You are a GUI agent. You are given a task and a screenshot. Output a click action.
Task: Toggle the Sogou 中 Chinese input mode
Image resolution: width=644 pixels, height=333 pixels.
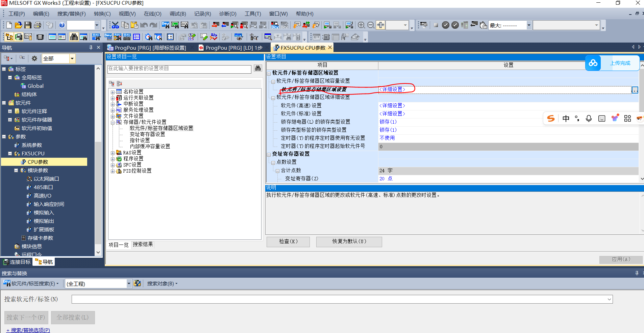(566, 118)
